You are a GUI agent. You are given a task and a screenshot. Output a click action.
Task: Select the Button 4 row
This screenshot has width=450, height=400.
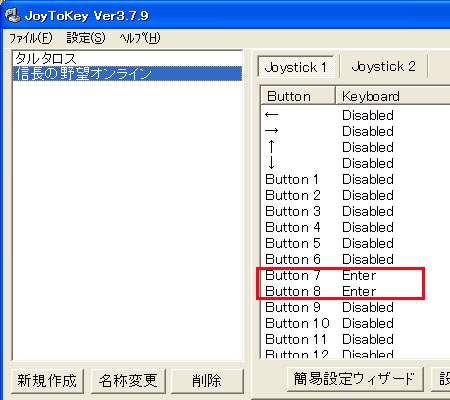point(355,227)
